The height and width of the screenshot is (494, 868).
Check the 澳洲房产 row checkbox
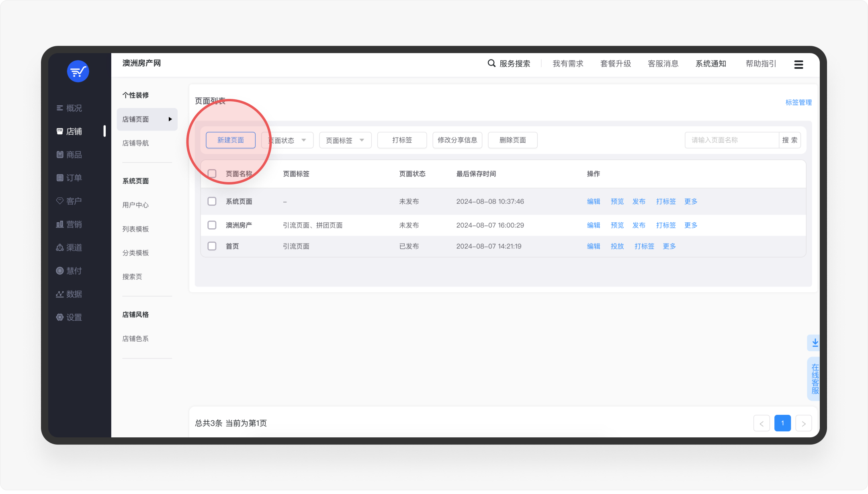click(x=212, y=225)
